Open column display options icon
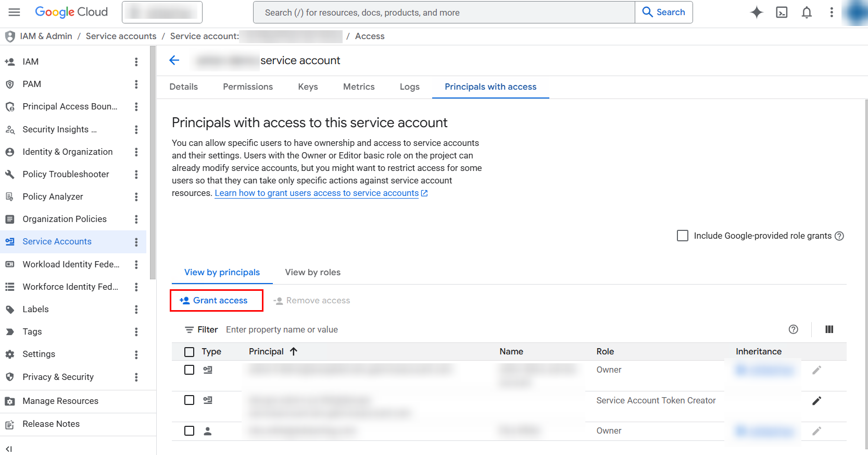Screen dimensions: 868x455 pyautogui.click(x=829, y=329)
